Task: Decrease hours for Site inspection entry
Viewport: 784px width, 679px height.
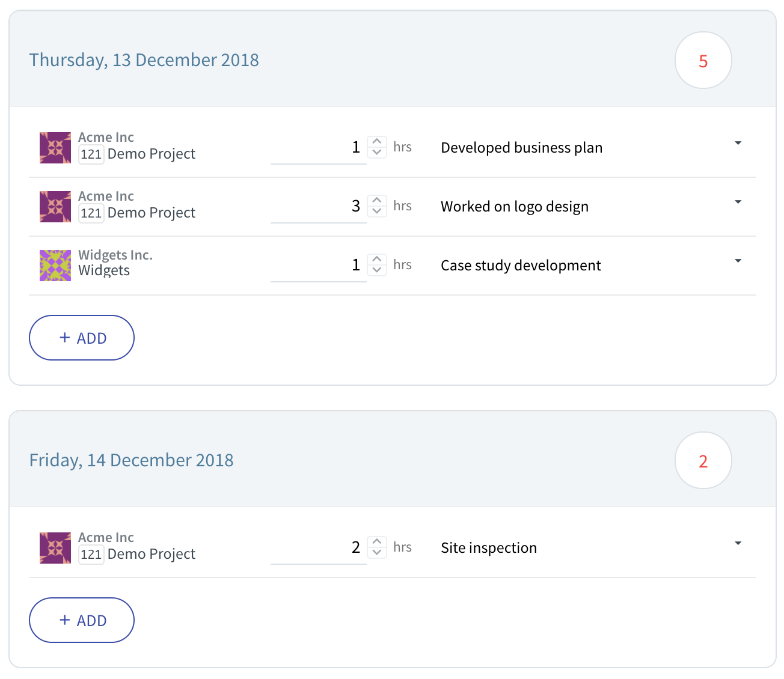Action: point(377,553)
